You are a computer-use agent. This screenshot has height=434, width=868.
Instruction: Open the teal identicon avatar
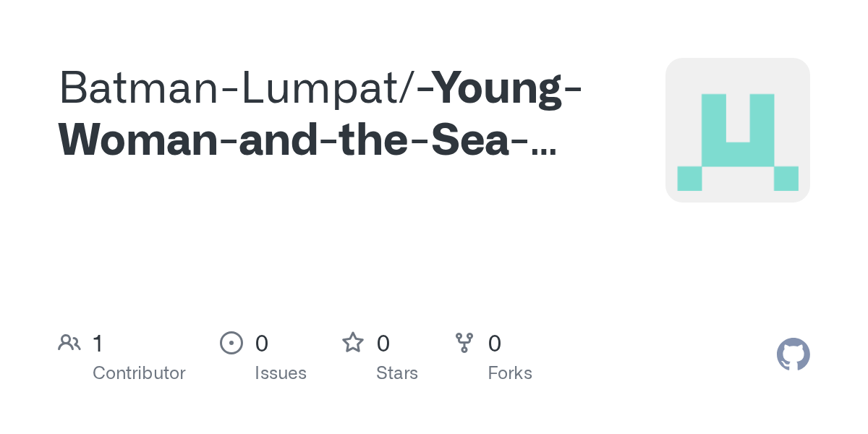tap(737, 130)
